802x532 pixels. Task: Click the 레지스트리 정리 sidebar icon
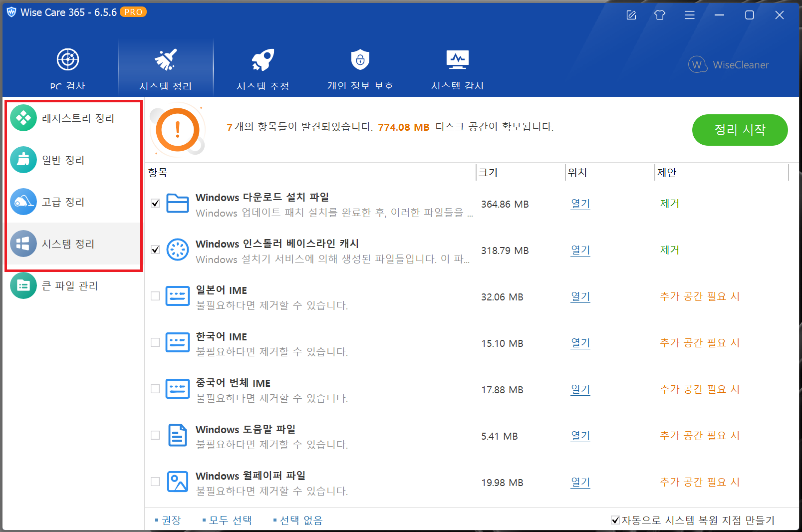[x=23, y=118]
